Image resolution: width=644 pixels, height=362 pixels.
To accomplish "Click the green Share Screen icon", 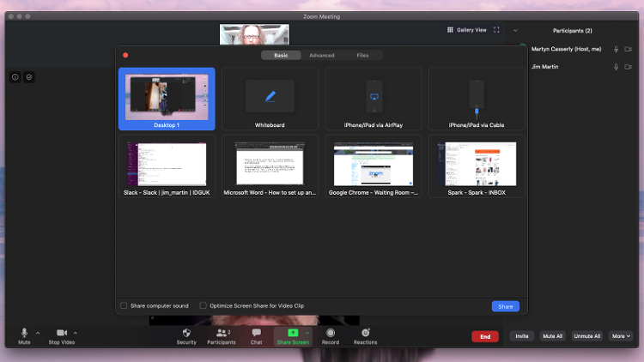I will (293, 333).
